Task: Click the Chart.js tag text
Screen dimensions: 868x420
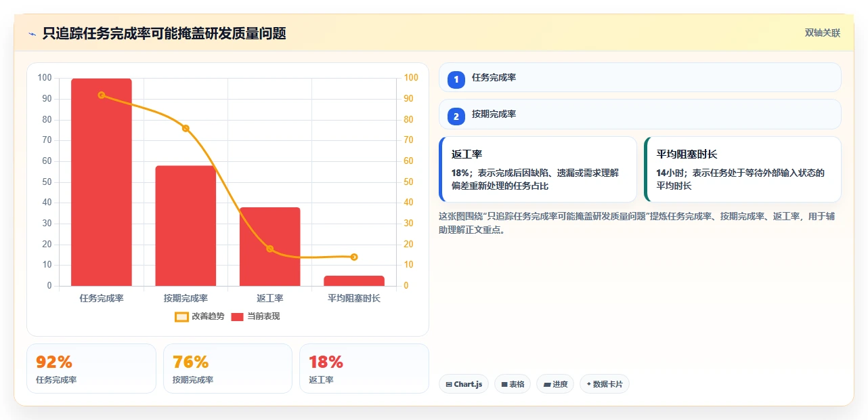Action: tap(468, 384)
